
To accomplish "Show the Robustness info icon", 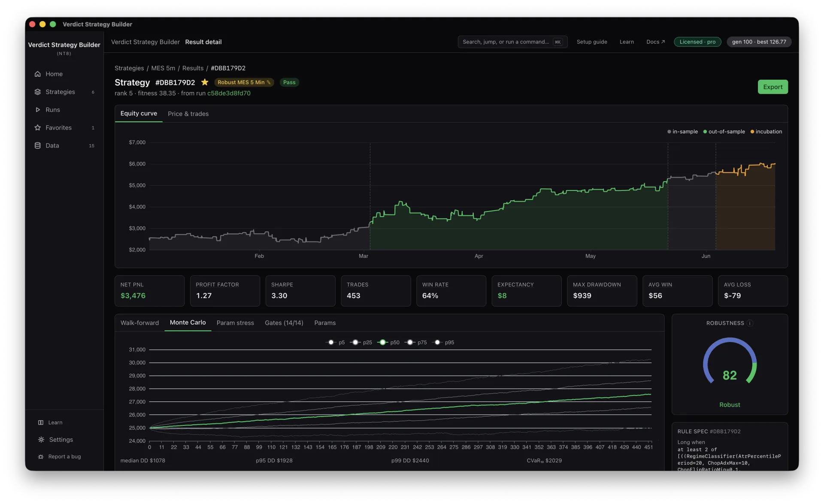I will pos(750,323).
